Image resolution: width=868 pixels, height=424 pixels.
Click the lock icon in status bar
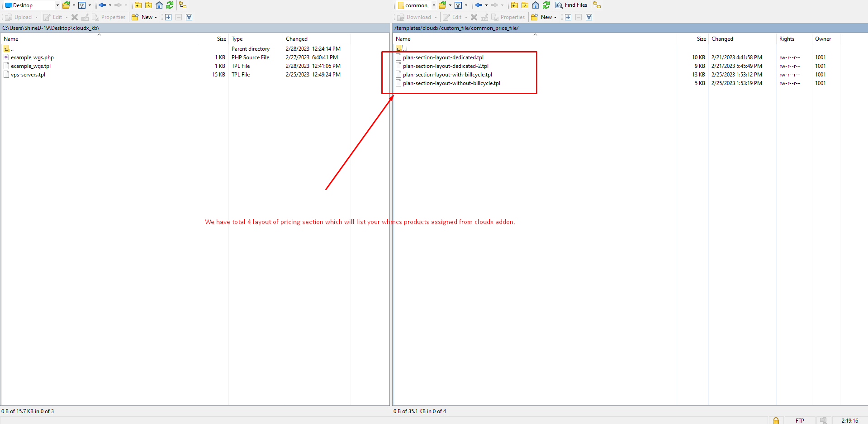(776, 420)
